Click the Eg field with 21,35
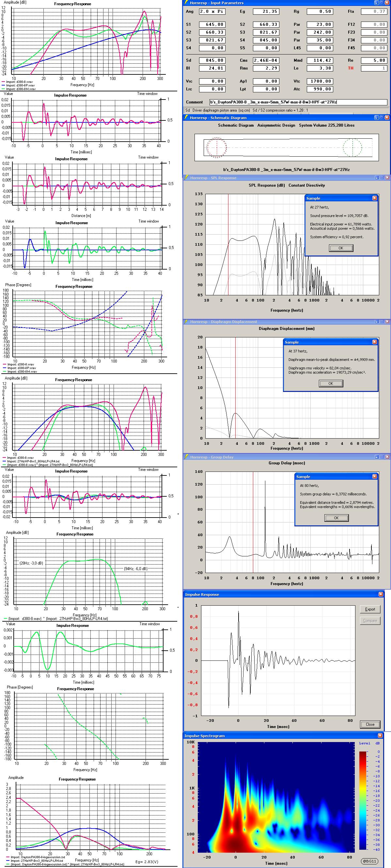The height and width of the screenshot is (868, 391). [x=266, y=11]
